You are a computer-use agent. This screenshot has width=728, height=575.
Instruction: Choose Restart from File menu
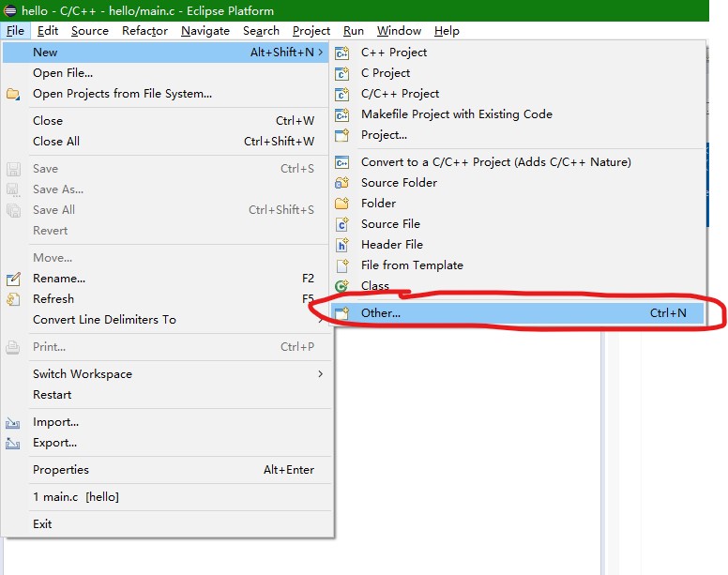tap(167, 395)
